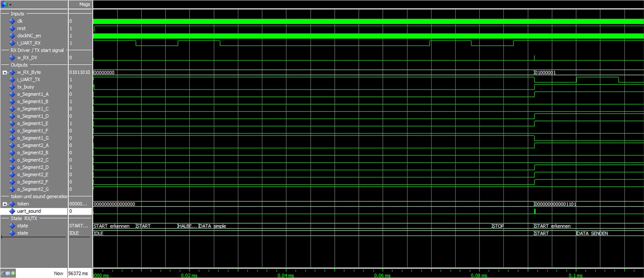Click the tx_busy signal diamond icon

point(12,87)
